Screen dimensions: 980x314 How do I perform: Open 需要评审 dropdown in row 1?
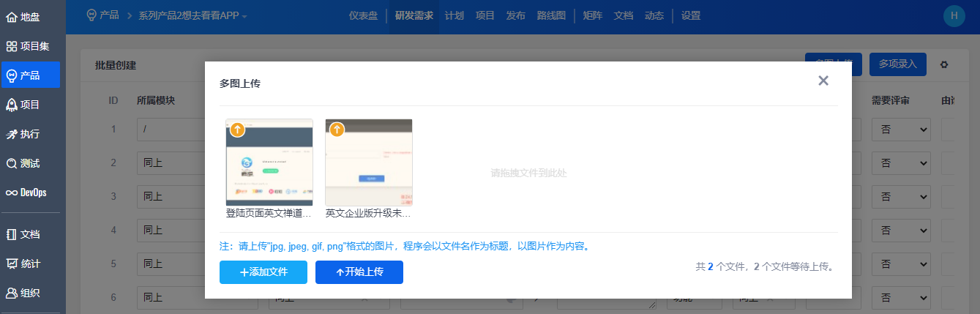point(901,130)
